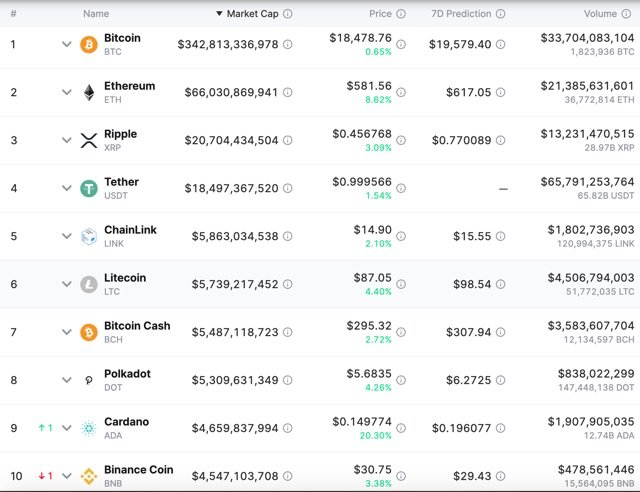The height and width of the screenshot is (492, 640).
Task: Sort by the Price column header
Action: [379, 14]
